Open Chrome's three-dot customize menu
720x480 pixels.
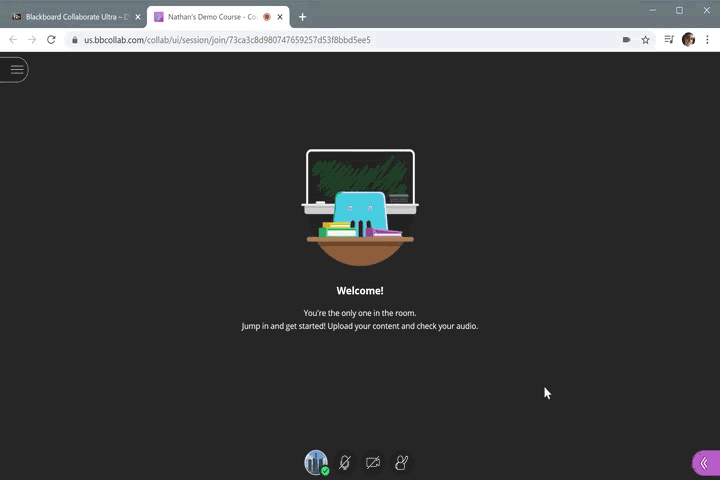[x=707, y=40]
